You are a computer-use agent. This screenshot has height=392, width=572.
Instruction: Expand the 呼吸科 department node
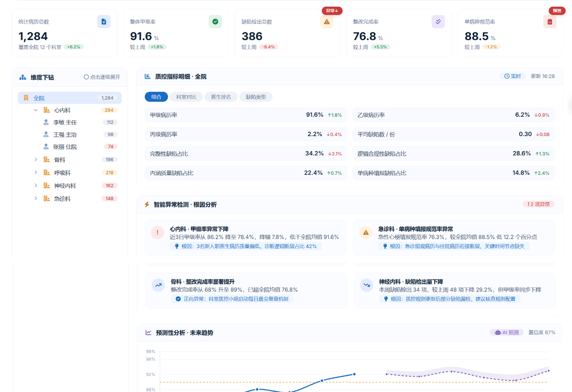tap(36, 173)
